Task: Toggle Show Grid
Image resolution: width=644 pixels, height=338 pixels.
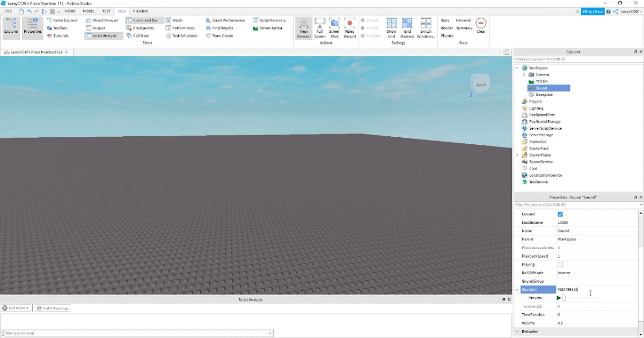Action: [x=391, y=28]
